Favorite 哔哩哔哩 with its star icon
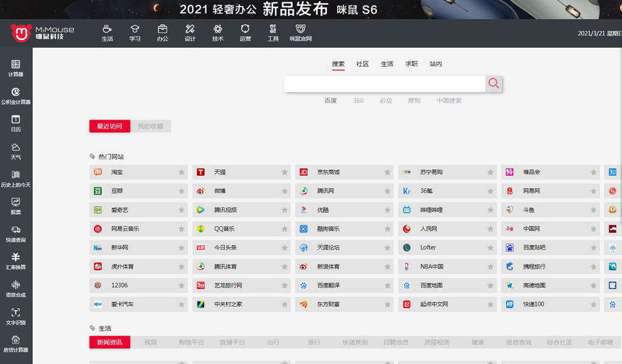The width and height of the screenshot is (622, 364). (x=490, y=210)
